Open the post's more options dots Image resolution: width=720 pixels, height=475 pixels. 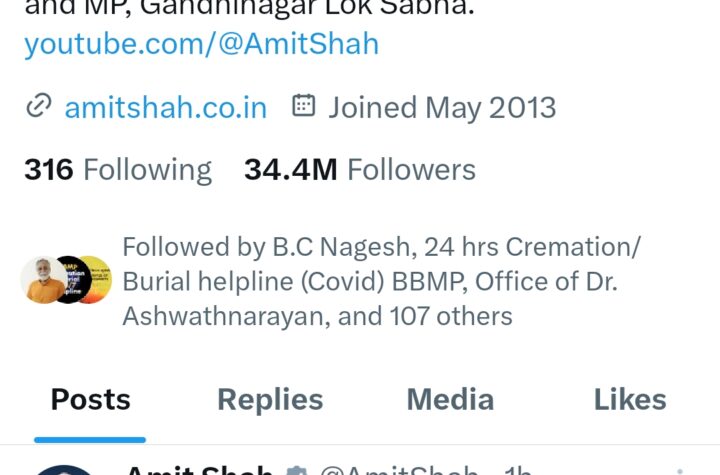[x=680, y=471]
